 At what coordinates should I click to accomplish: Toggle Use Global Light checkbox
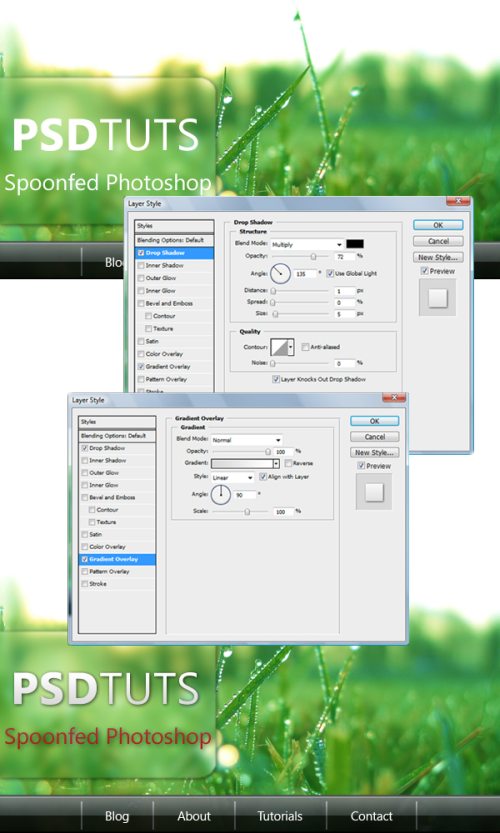point(329,273)
